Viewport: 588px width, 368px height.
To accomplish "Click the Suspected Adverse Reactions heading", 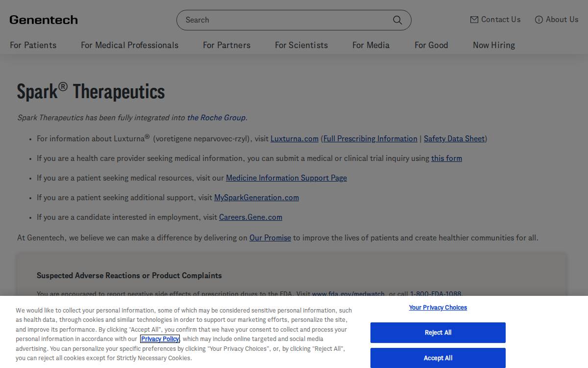I will pos(129,276).
